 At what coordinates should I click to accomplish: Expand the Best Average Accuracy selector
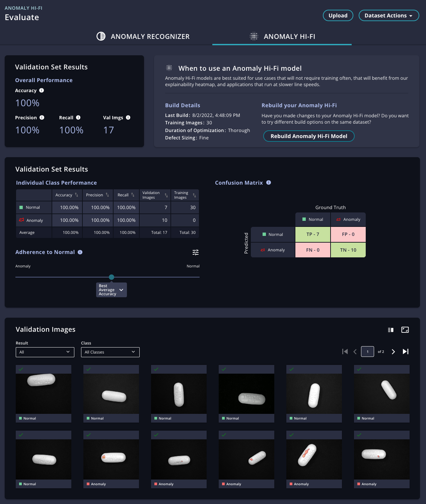(x=111, y=290)
